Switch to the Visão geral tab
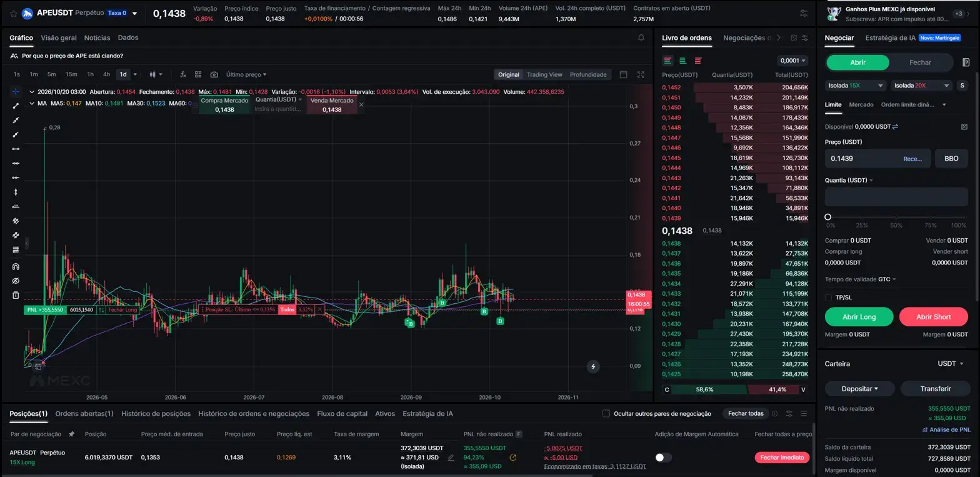 (x=59, y=38)
